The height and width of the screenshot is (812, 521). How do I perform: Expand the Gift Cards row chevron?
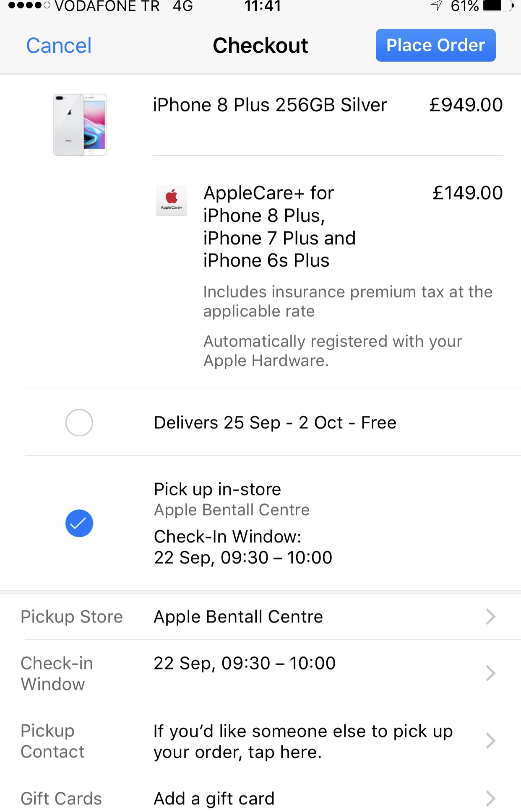pos(490,798)
